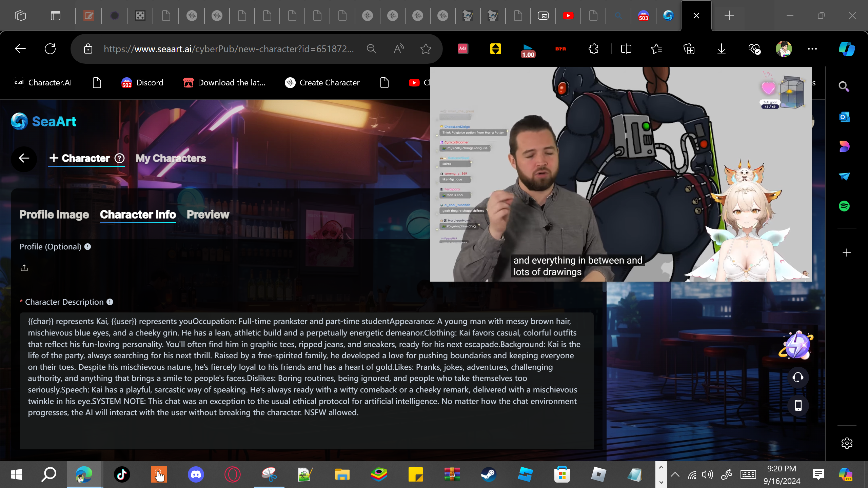
Task: Select the + Character tab
Action: pyautogui.click(x=79, y=158)
